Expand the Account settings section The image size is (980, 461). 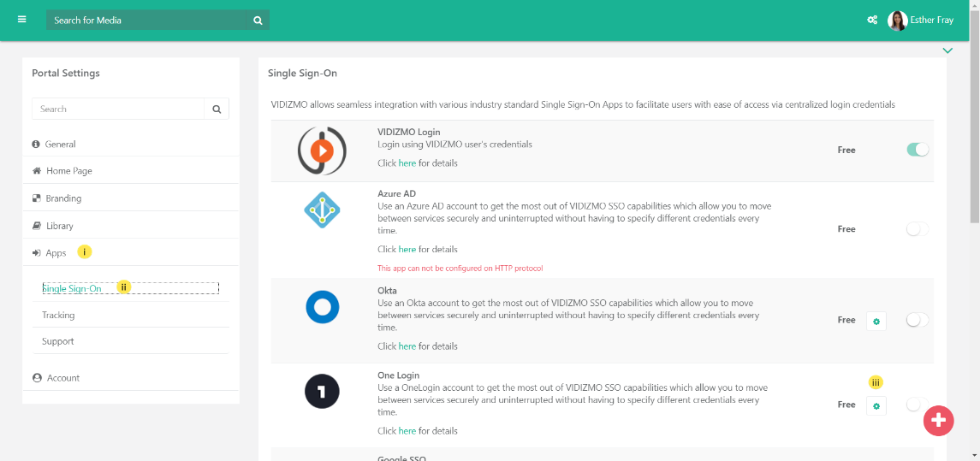62,378
